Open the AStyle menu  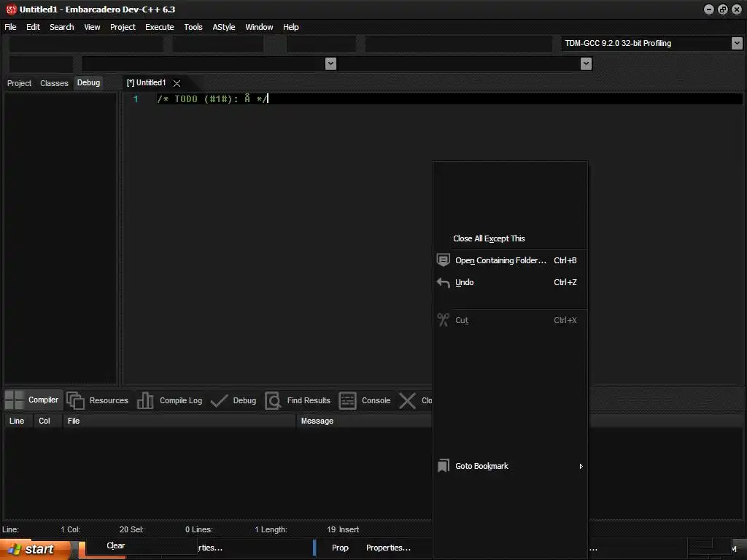click(223, 27)
